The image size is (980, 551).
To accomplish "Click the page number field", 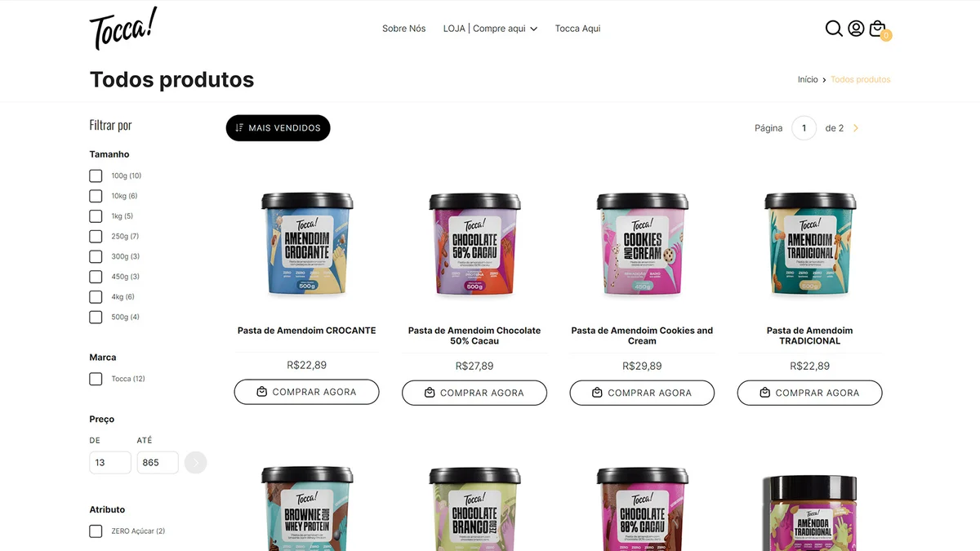I will click(804, 128).
